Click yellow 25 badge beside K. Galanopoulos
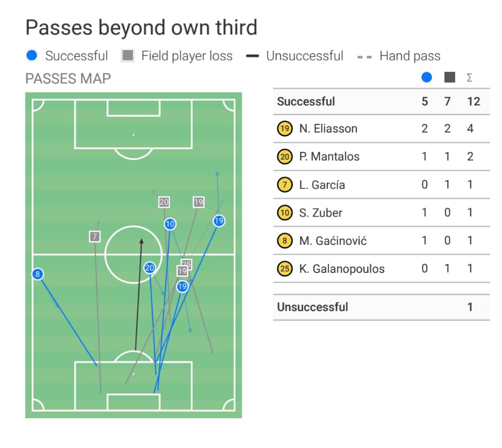The height and width of the screenshot is (448, 502). [x=284, y=269]
